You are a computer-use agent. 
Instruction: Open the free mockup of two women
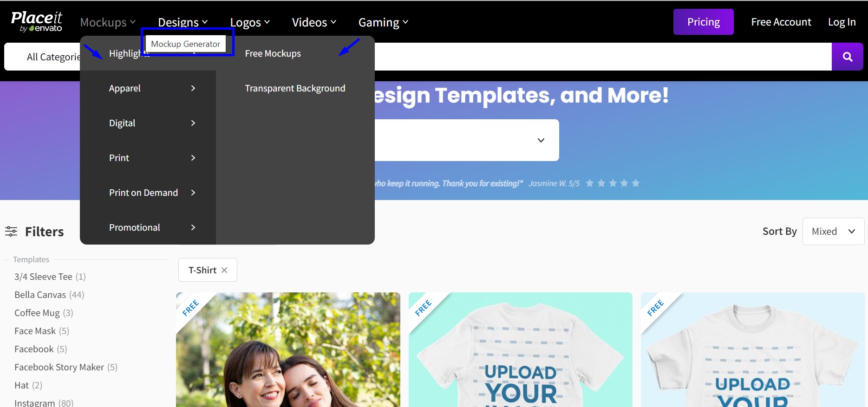[x=288, y=353]
